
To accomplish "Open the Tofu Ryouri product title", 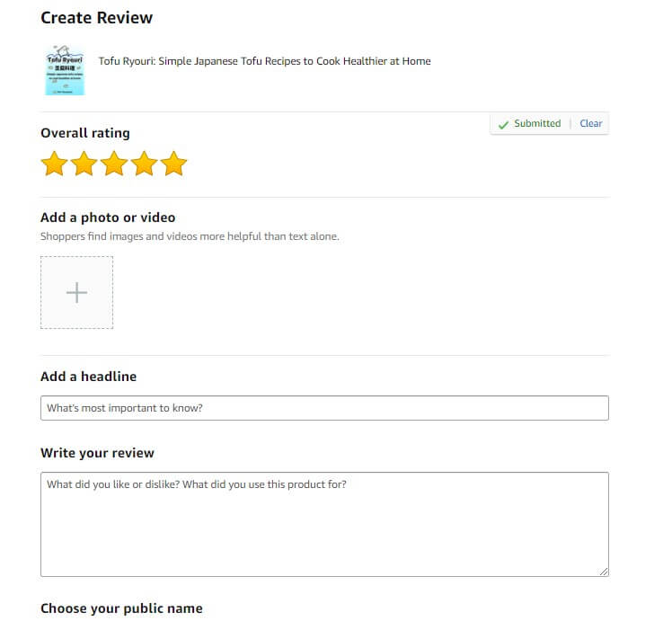I will coord(264,61).
